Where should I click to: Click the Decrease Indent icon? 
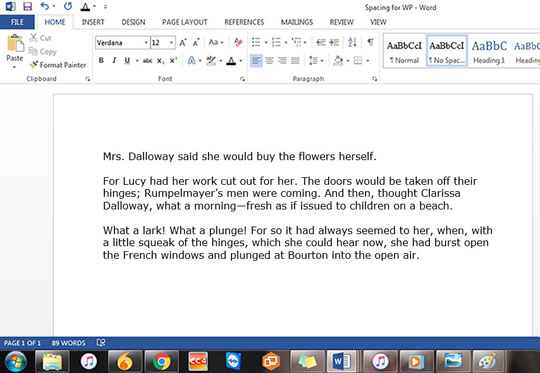[321, 42]
